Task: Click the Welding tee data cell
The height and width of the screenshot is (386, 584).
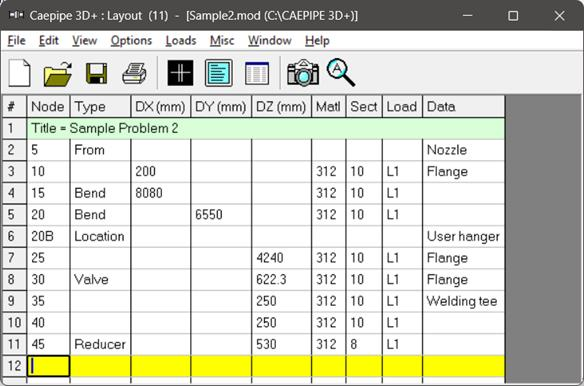Action: coord(464,301)
